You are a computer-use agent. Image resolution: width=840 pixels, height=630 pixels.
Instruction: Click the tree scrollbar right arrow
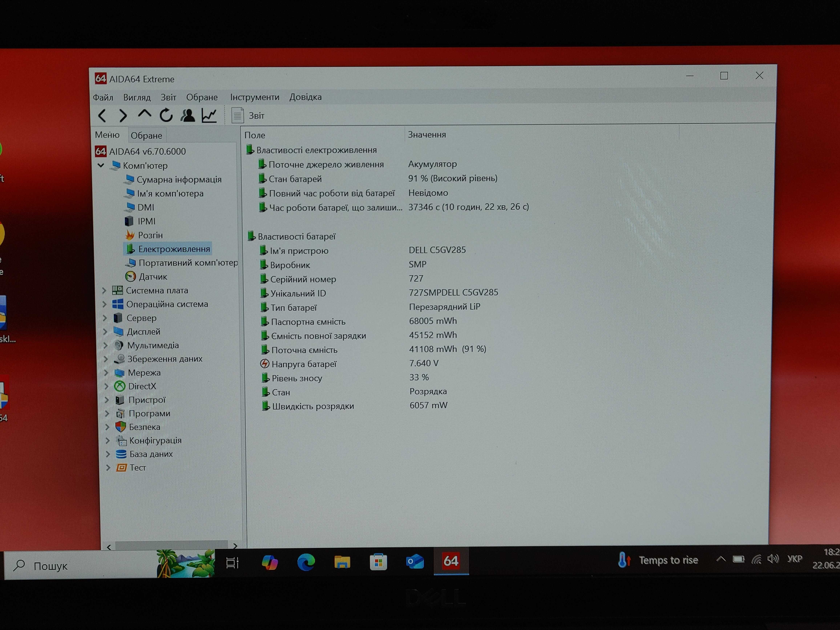point(235,546)
